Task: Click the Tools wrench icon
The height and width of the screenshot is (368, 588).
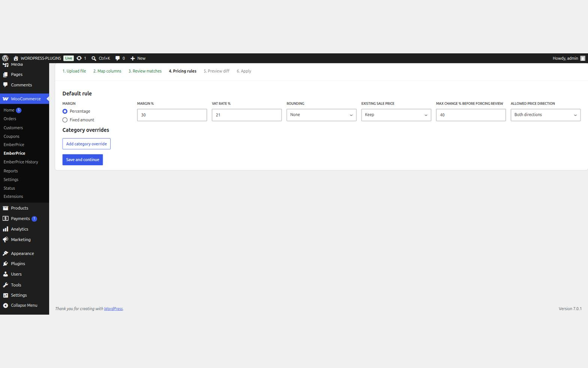Action: [6, 285]
